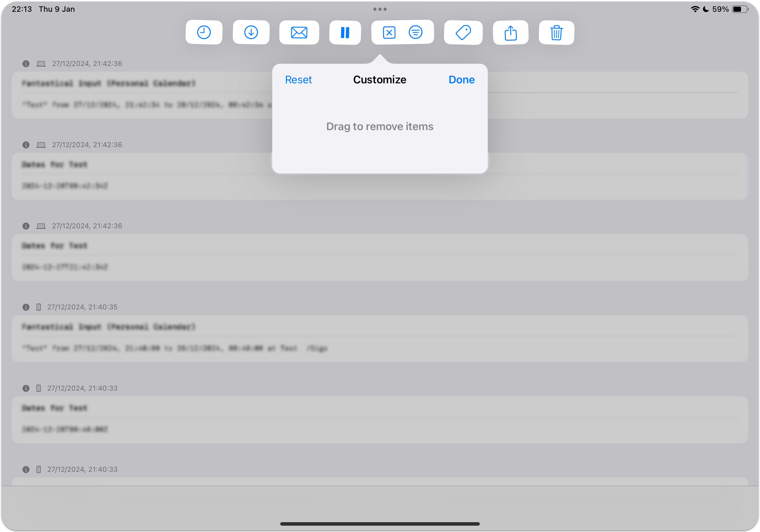The height and width of the screenshot is (532, 760).
Task: Tap the download logs icon
Action: pos(251,32)
